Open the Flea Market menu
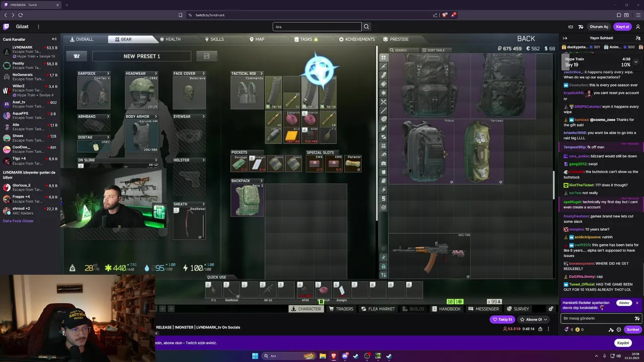 pyautogui.click(x=378, y=309)
